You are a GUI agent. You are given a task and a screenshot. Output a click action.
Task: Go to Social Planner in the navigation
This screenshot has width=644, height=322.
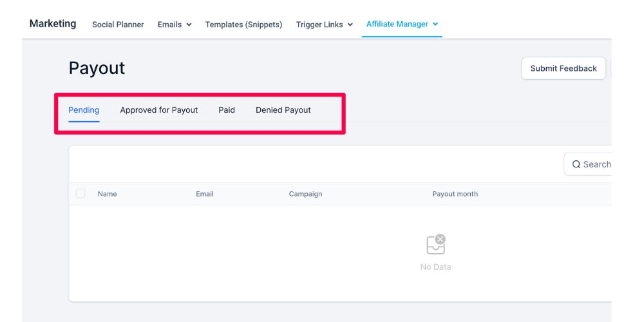(118, 24)
